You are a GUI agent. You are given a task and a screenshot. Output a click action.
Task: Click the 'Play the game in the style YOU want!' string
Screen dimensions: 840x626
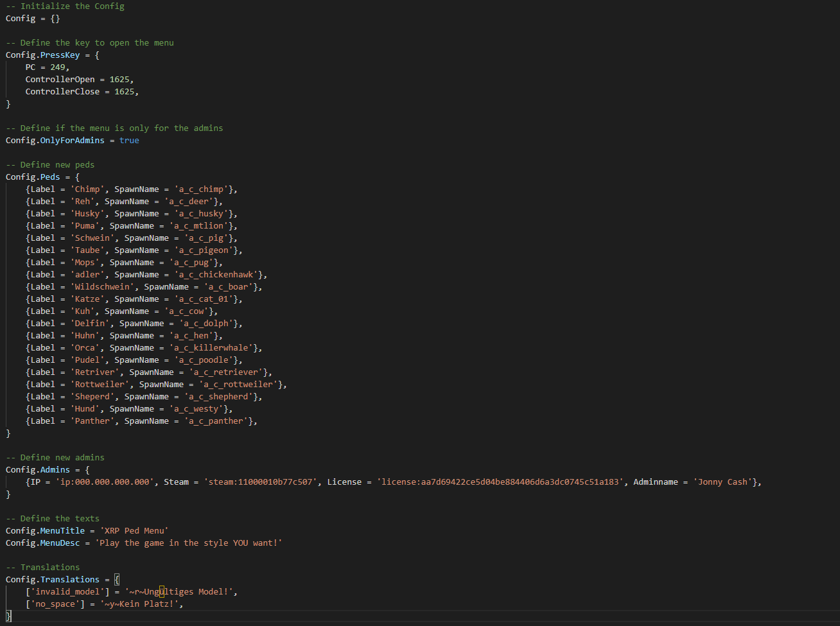(189, 543)
